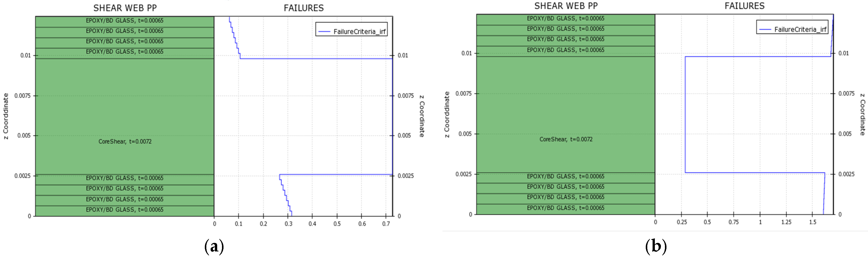Click the 0.7 x-axis tick label in plot (a)
This screenshot has width=868, height=259.
386,224
